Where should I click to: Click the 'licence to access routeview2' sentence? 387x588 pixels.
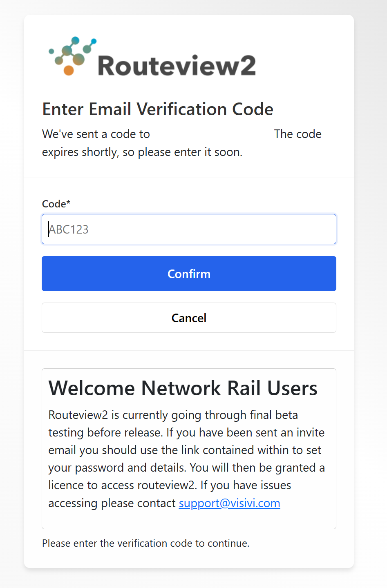123,486
